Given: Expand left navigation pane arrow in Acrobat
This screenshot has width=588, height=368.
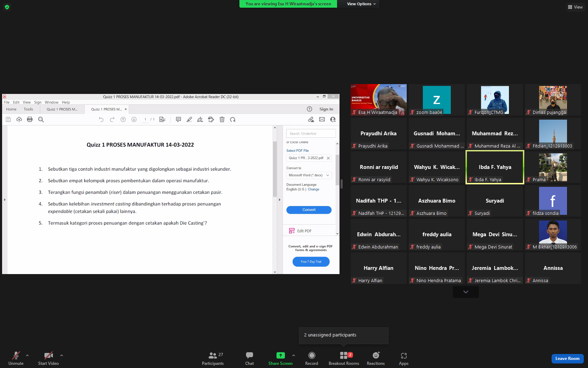Looking at the screenshot, I should (x=5, y=200).
